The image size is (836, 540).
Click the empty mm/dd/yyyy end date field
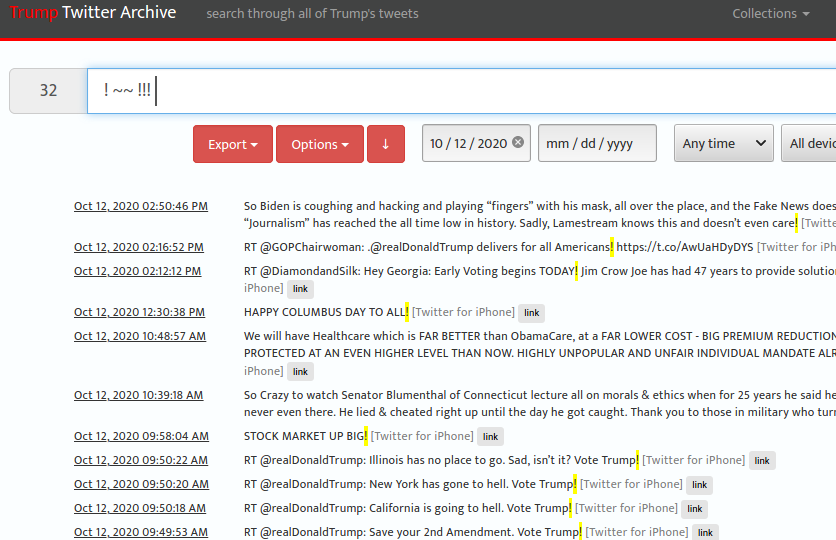597,143
